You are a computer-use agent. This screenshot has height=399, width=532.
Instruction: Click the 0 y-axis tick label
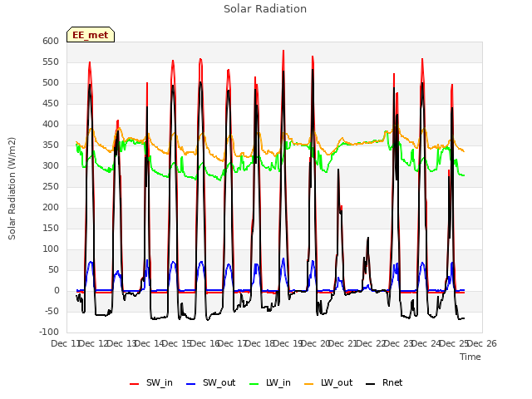[57, 290]
